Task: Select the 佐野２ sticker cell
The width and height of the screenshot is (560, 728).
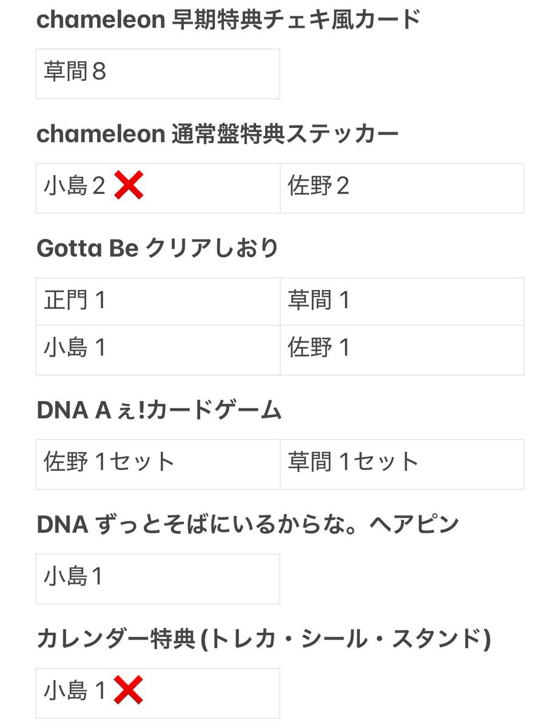Action: coord(402,188)
